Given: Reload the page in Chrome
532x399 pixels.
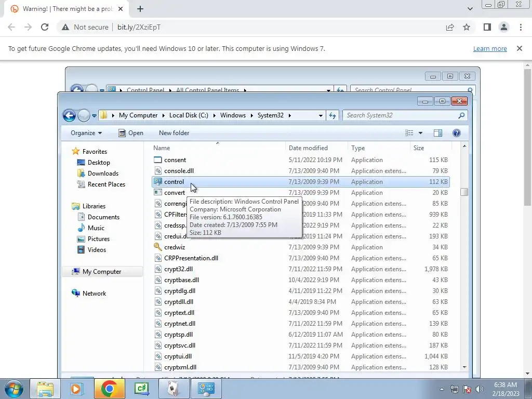Looking at the screenshot, I should (x=45, y=27).
